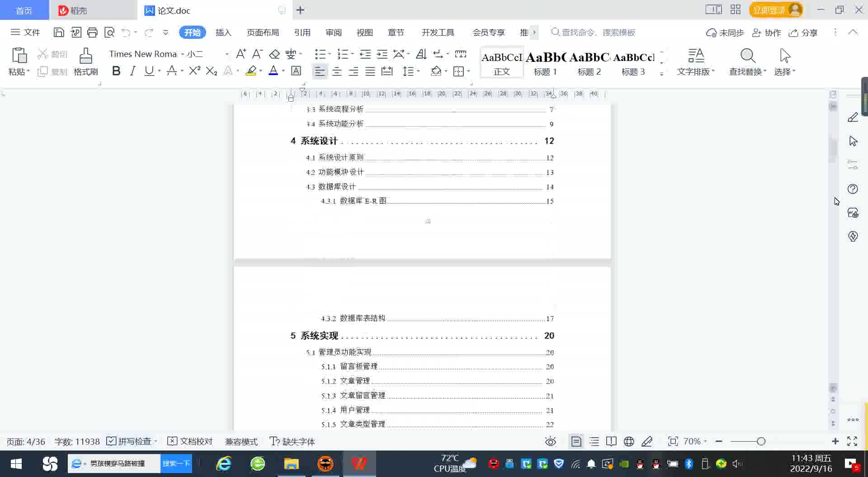
Task: Click the command search box
Action: click(x=593, y=33)
